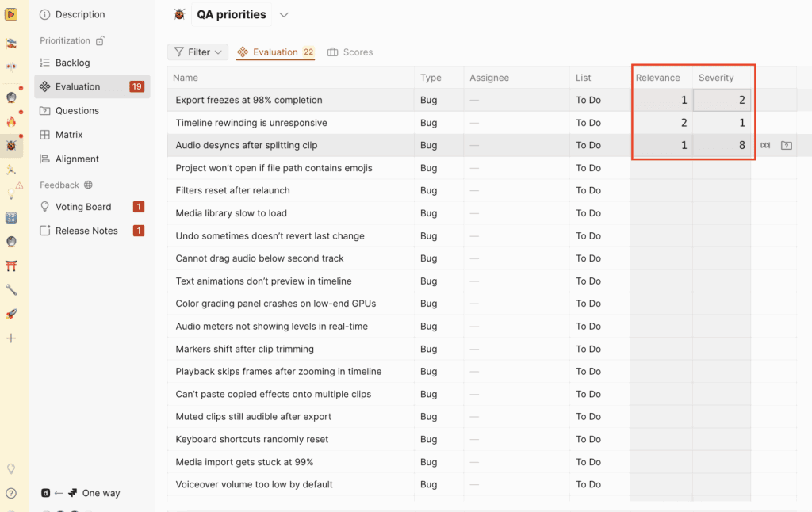
Task: Open the rocket workspace icon in sidebar
Action: [12, 314]
